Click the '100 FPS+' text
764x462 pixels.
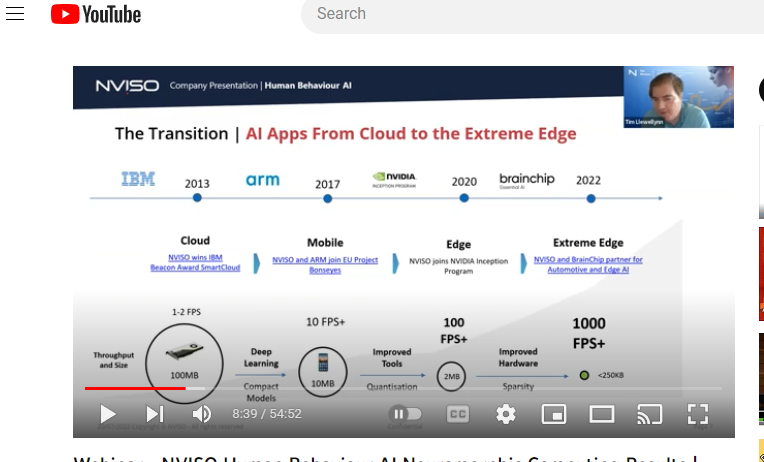pyautogui.click(x=454, y=330)
